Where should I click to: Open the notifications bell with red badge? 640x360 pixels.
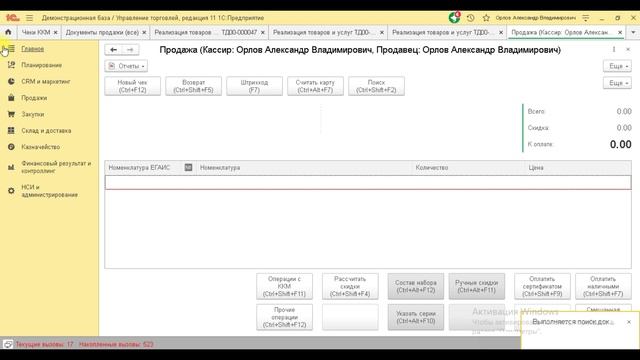pos(454,18)
